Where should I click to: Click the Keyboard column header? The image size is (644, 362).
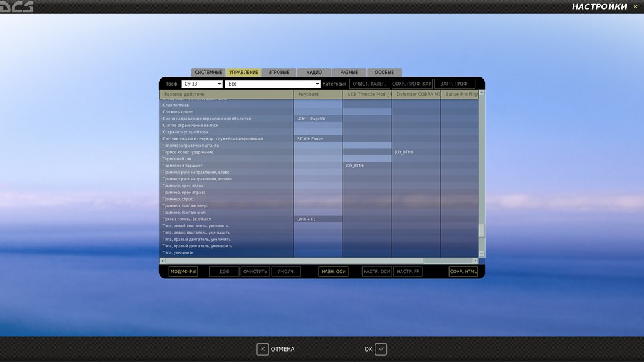pos(318,95)
